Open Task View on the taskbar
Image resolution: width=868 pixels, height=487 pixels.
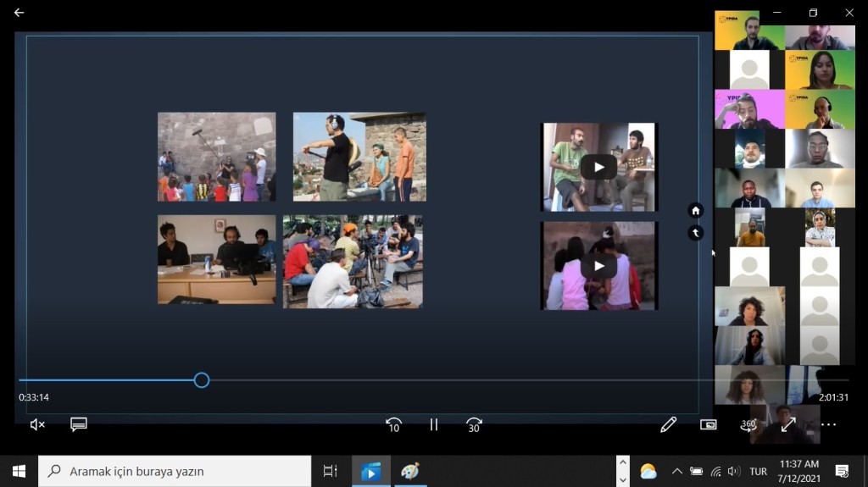[x=331, y=472]
